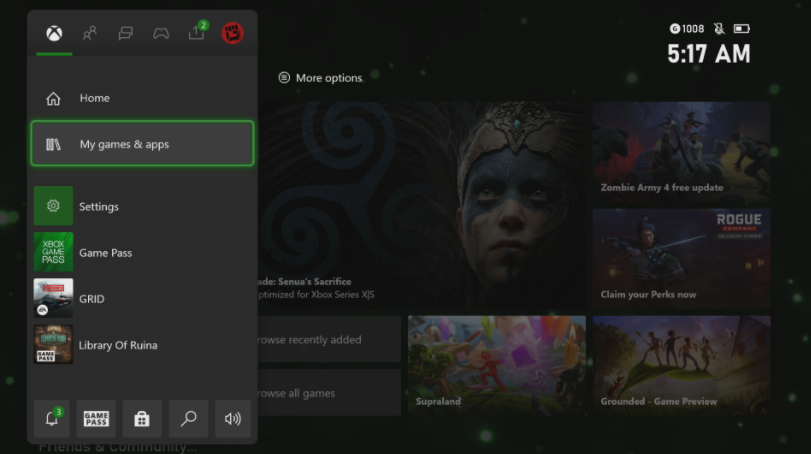Click Browse all games button

click(x=329, y=392)
